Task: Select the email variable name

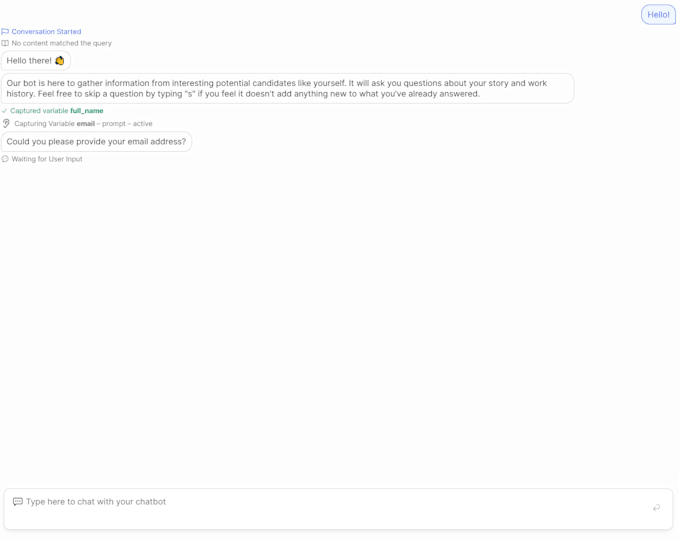Action: (86, 124)
